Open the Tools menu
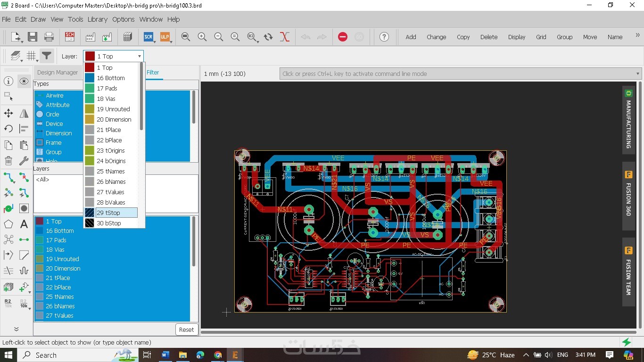 pyautogui.click(x=75, y=19)
